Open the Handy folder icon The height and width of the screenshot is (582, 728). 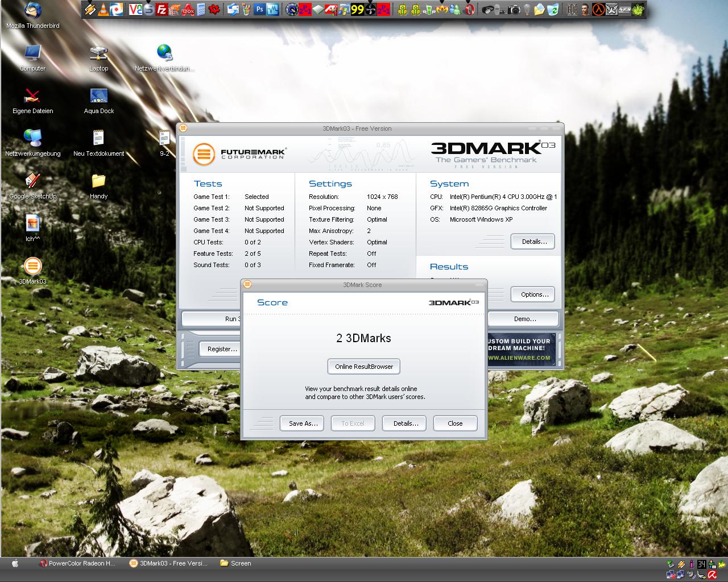click(98, 186)
